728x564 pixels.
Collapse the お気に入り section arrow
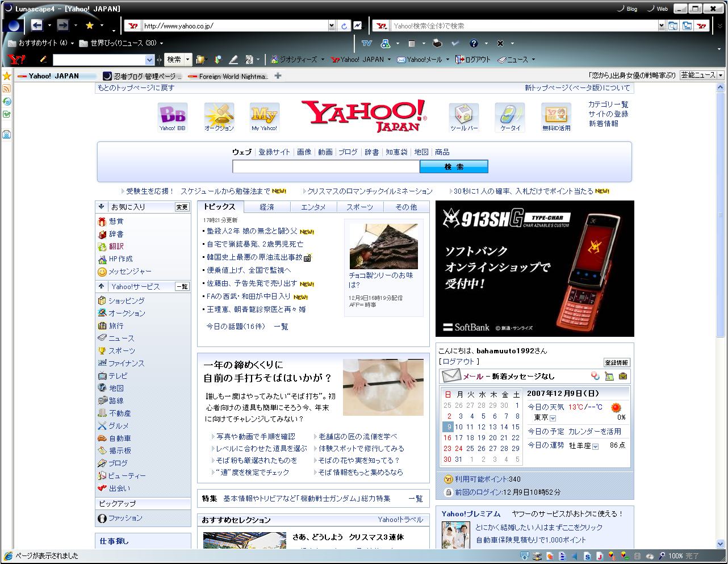(102, 207)
